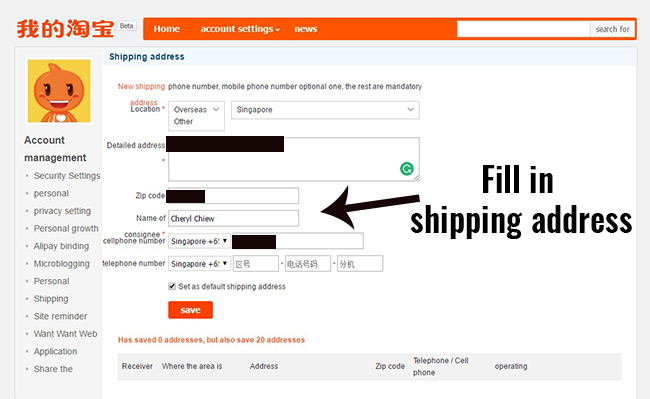Click the header search text box

524,29
